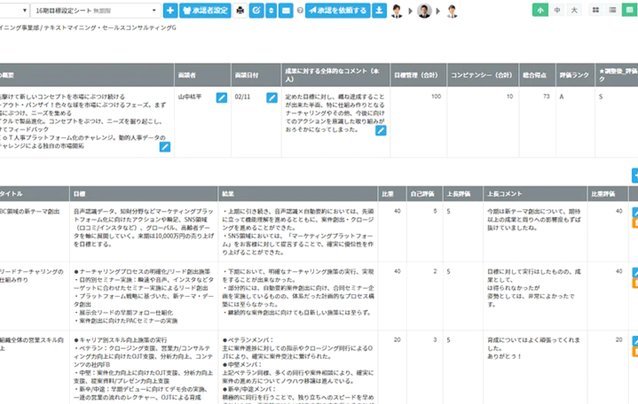Open middle circular approver avatar
The image size is (638, 404).
click(424, 11)
